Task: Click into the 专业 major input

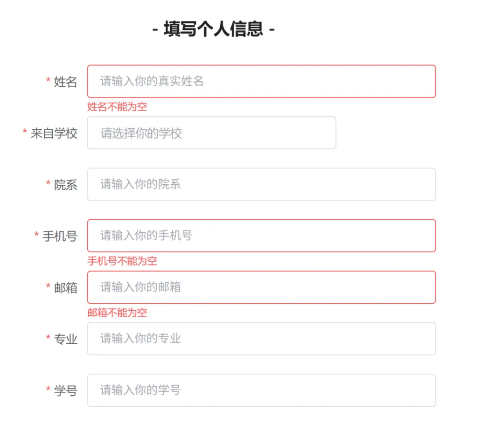Action: click(x=261, y=338)
